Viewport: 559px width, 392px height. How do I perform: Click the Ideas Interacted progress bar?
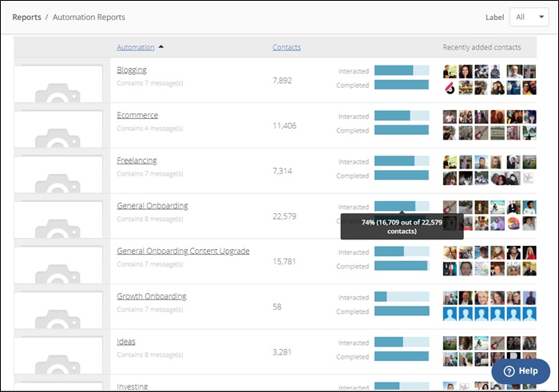tap(402, 342)
